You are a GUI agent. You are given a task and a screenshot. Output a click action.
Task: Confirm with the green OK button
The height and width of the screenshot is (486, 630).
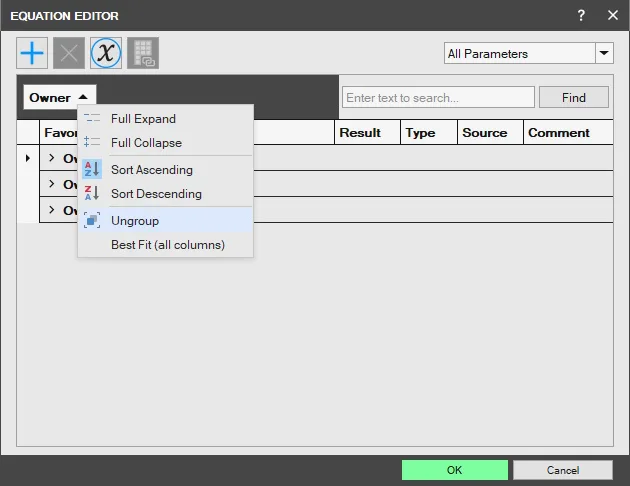pos(454,470)
